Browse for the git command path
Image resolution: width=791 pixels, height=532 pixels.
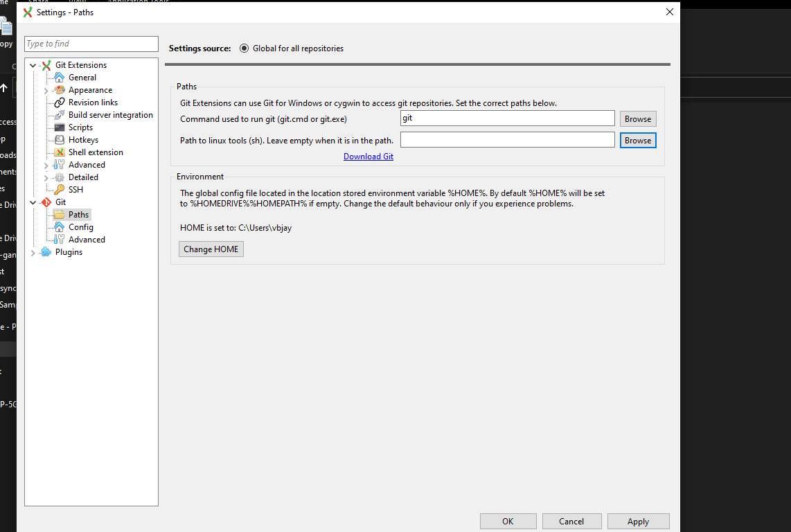[638, 119]
